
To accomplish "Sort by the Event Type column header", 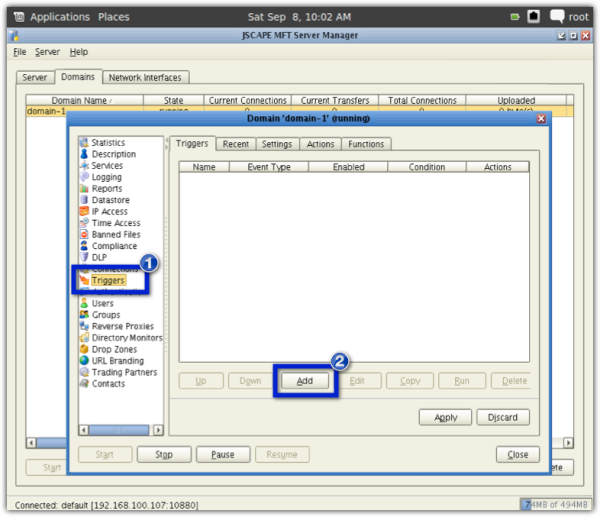I will 269,167.
